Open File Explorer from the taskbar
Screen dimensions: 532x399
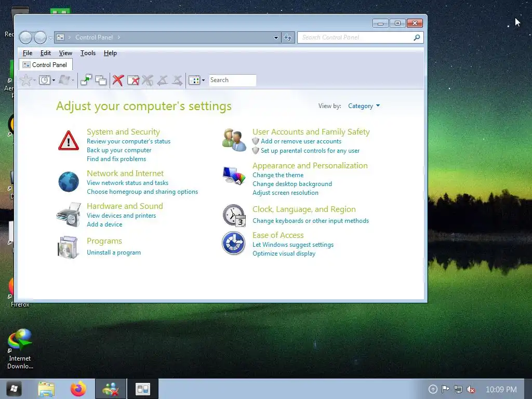pyautogui.click(x=46, y=389)
